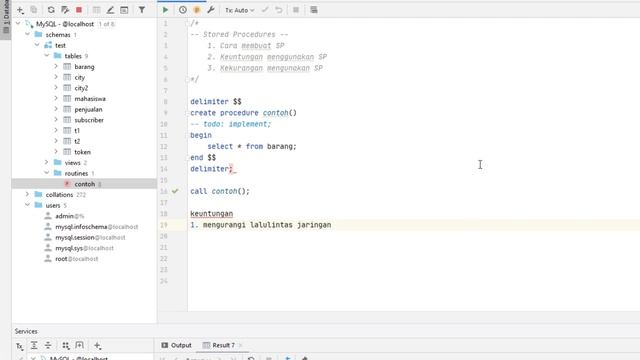Click green checkmark in gutter beside call contoh()
640x360 pixels.
pos(175,191)
